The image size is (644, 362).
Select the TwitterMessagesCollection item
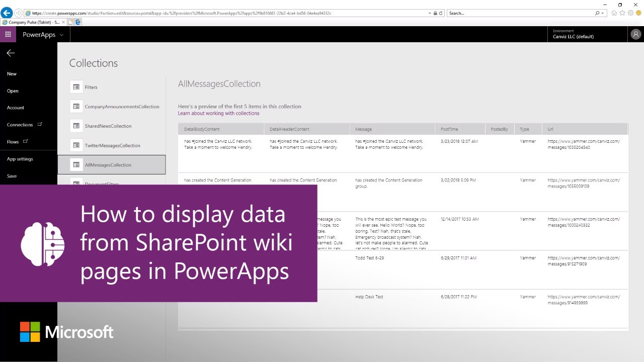pyautogui.click(x=112, y=145)
